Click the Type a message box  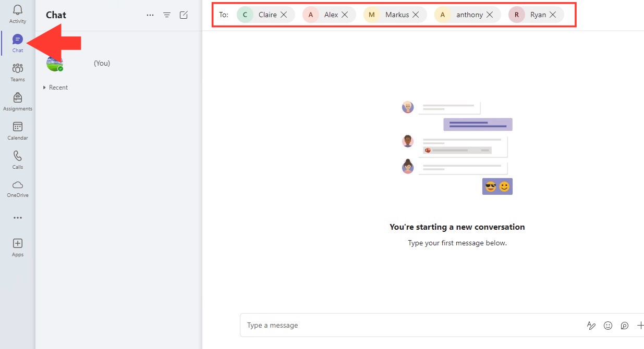[412, 325]
